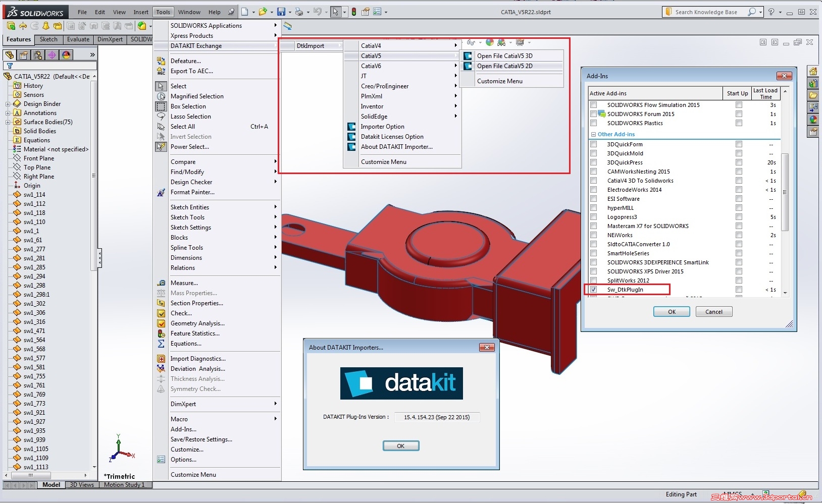This screenshot has width=822, height=504.
Task: Click OK in the Add-Ins dialog
Action: (672, 312)
